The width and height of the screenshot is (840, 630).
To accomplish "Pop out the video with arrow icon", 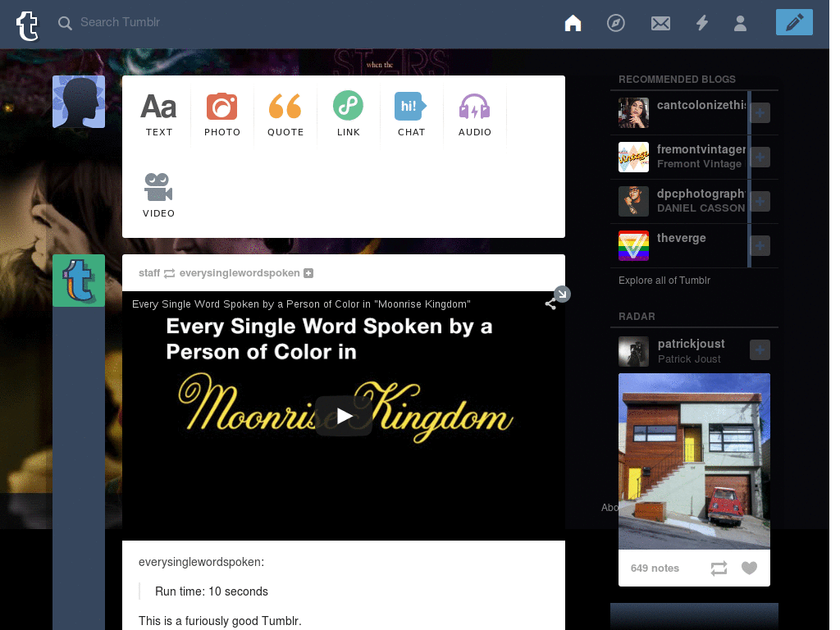I will (x=562, y=294).
